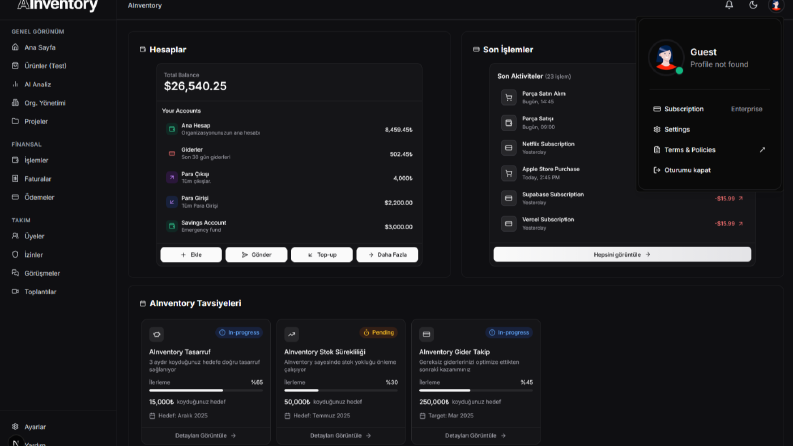Click In-progress badge on Tasarruf card
The image size is (793, 446).
[x=239, y=333]
